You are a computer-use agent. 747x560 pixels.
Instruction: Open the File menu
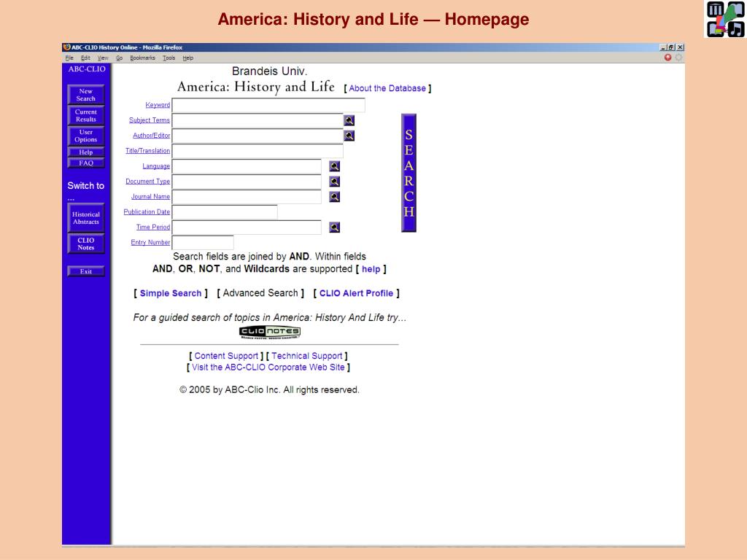(69, 58)
